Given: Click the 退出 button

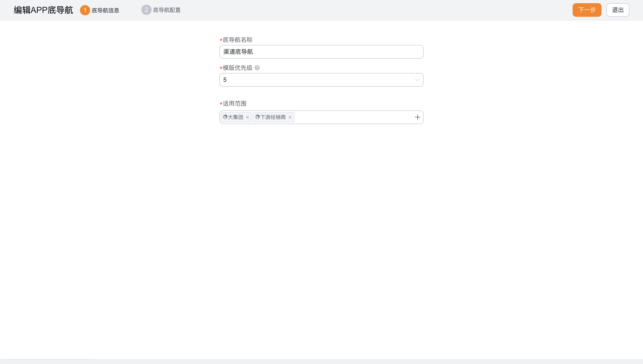Looking at the screenshot, I should [617, 10].
